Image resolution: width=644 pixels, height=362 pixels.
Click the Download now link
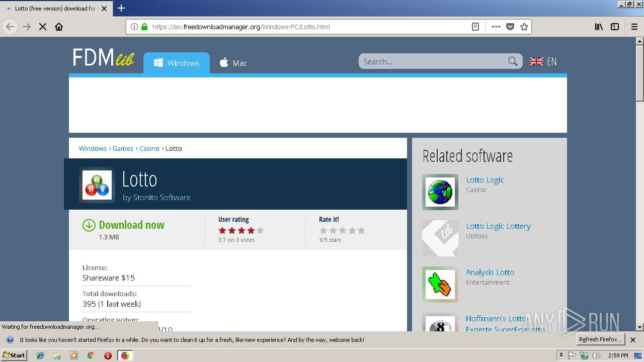[x=132, y=225]
